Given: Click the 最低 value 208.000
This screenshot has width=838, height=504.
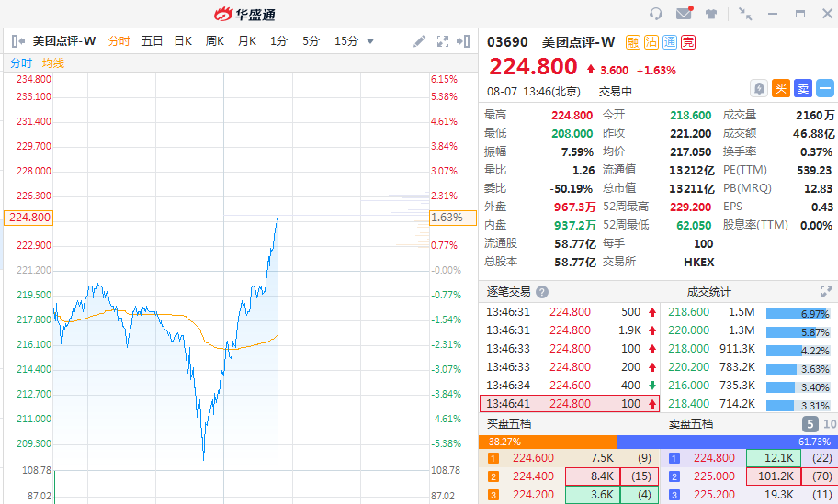Looking at the screenshot, I should [572, 133].
